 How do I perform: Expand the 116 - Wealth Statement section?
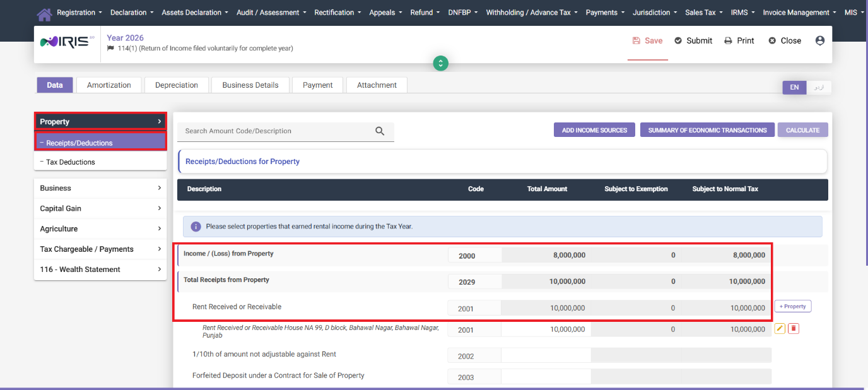(100, 269)
